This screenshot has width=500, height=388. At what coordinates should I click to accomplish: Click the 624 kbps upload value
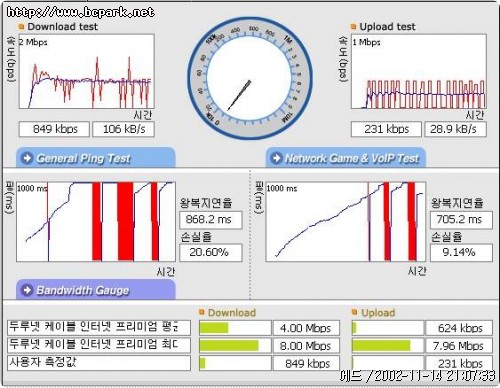pos(459,328)
